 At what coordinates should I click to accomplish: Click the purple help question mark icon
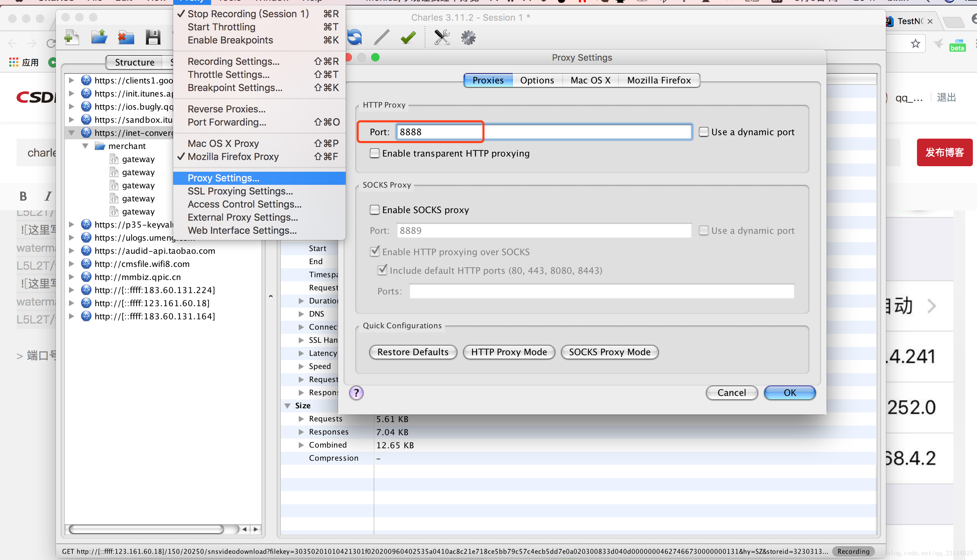click(x=356, y=393)
